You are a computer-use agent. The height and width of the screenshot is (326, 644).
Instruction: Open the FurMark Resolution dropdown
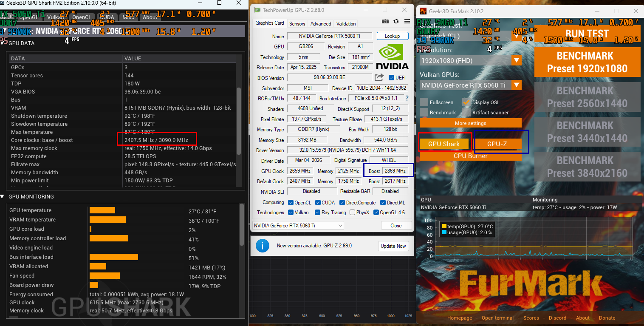[471, 60]
